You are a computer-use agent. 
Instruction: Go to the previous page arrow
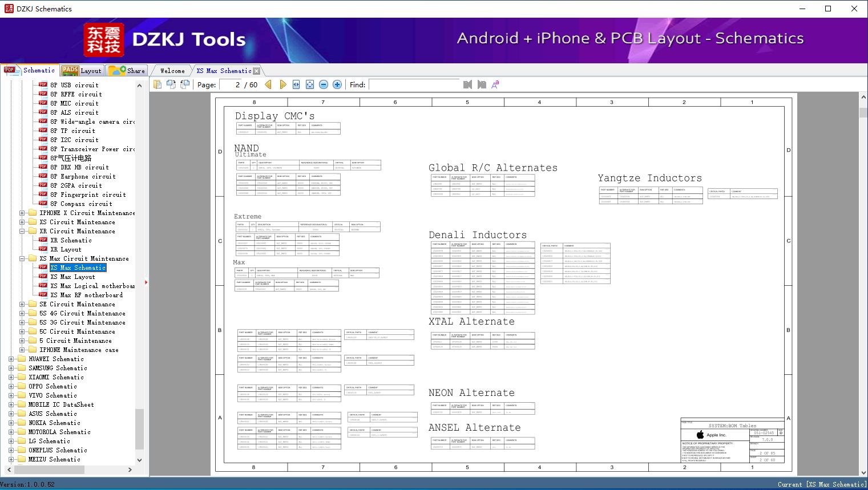pyautogui.click(x=268, y=84)
